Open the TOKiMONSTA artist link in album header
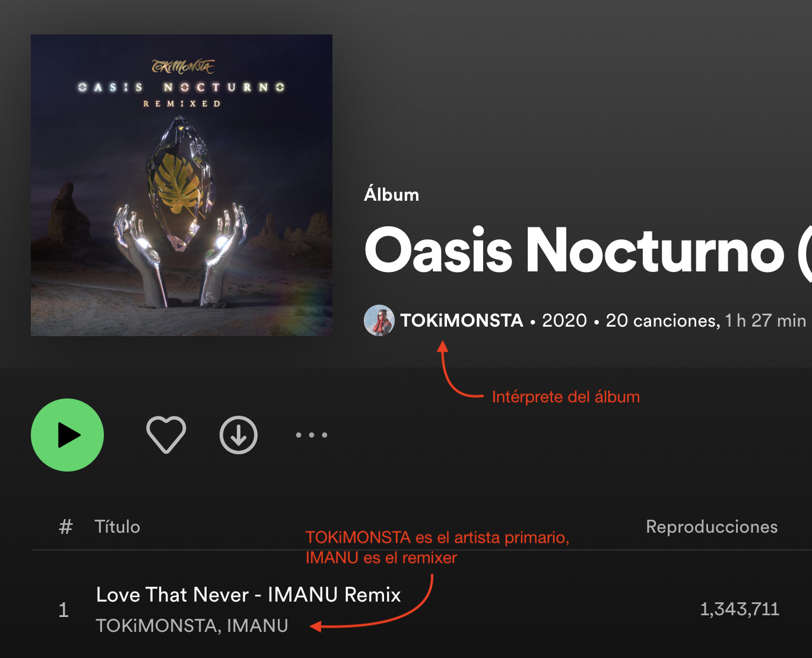 tap(462, 321)
